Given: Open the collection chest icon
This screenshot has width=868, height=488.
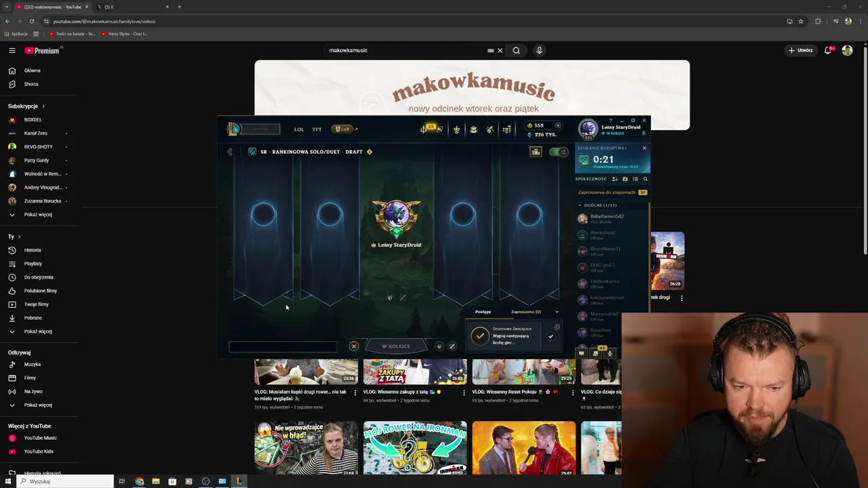Looking at the screenshot, I should (x=473, y=129).
